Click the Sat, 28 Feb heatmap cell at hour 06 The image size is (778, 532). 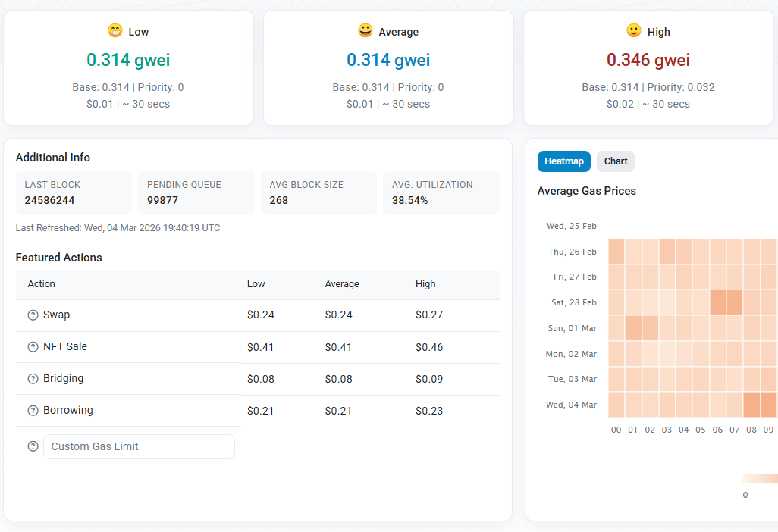point(717,302)
